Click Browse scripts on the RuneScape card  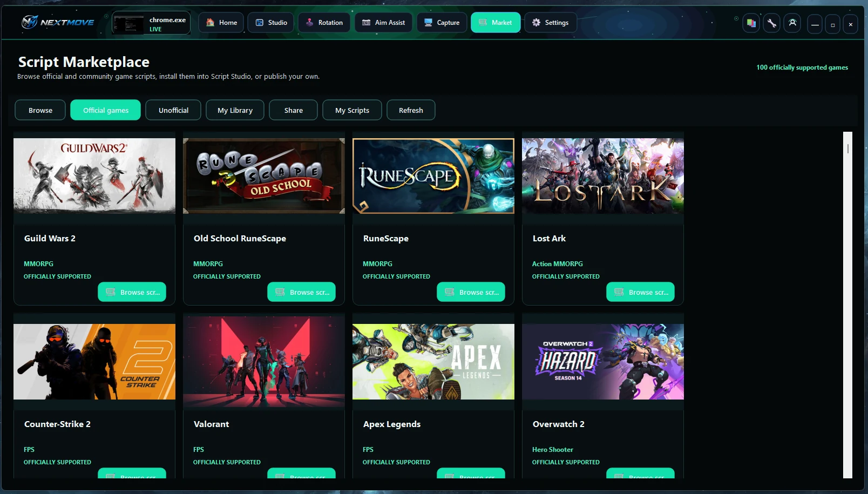click(471, 292)
